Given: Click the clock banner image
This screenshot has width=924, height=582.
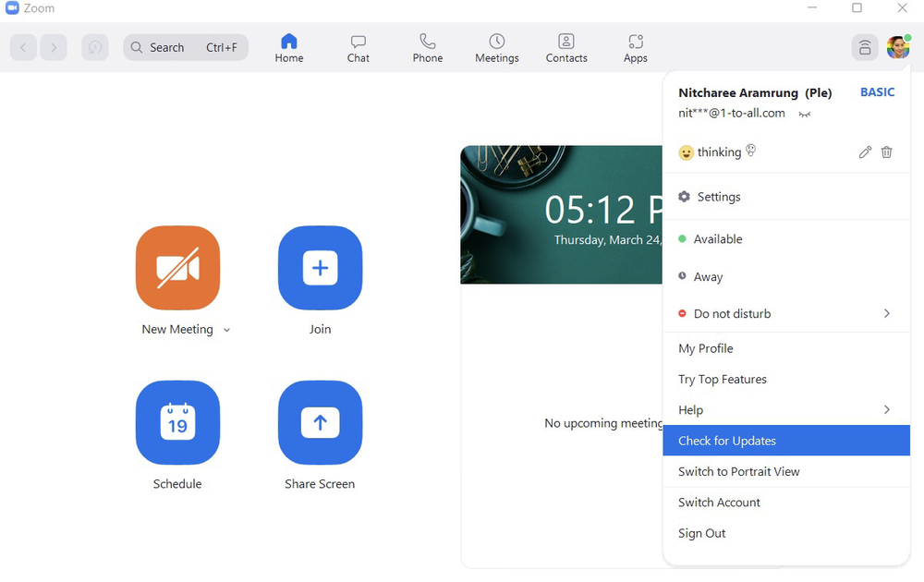Looking at the screenshot, I should [561, 214].
